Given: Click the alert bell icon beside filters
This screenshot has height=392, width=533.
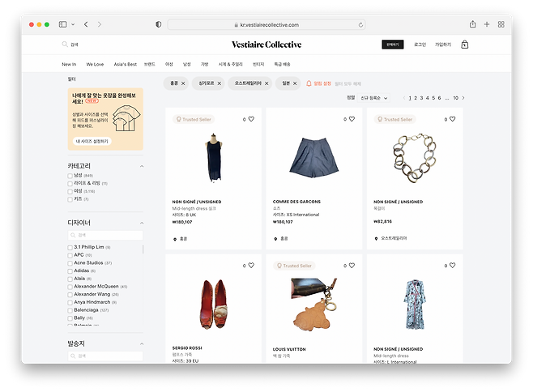Looking at the screenshot, I should (309, 83).
